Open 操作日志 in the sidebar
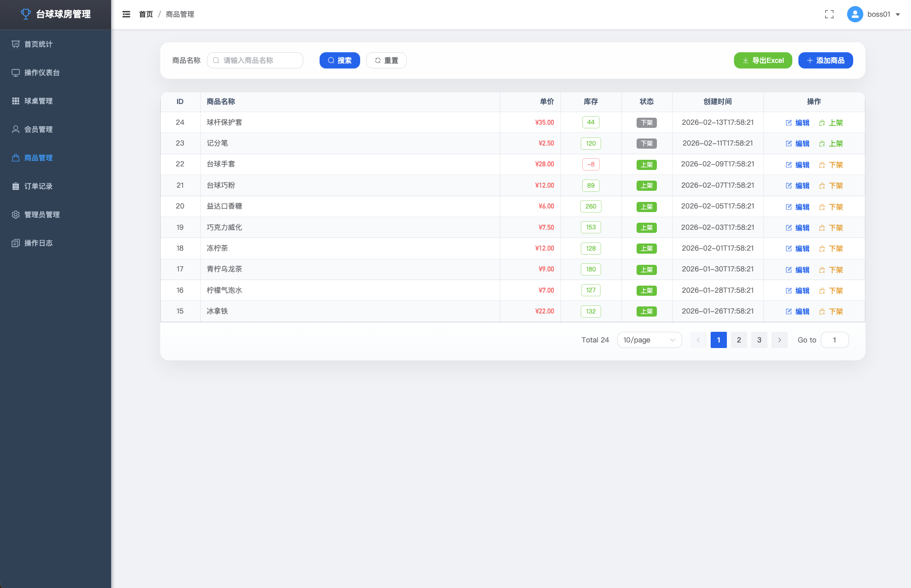 tap(55, 243)
